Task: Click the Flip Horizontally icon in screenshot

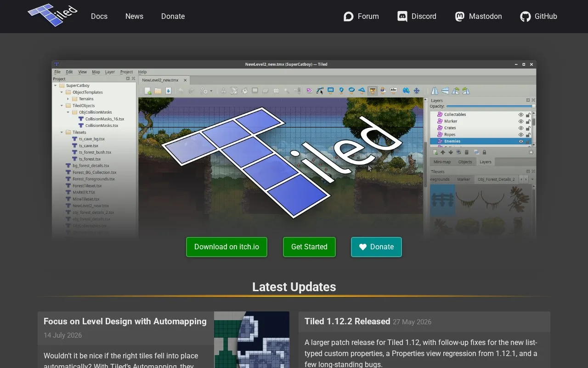Action: pos(434,91)
